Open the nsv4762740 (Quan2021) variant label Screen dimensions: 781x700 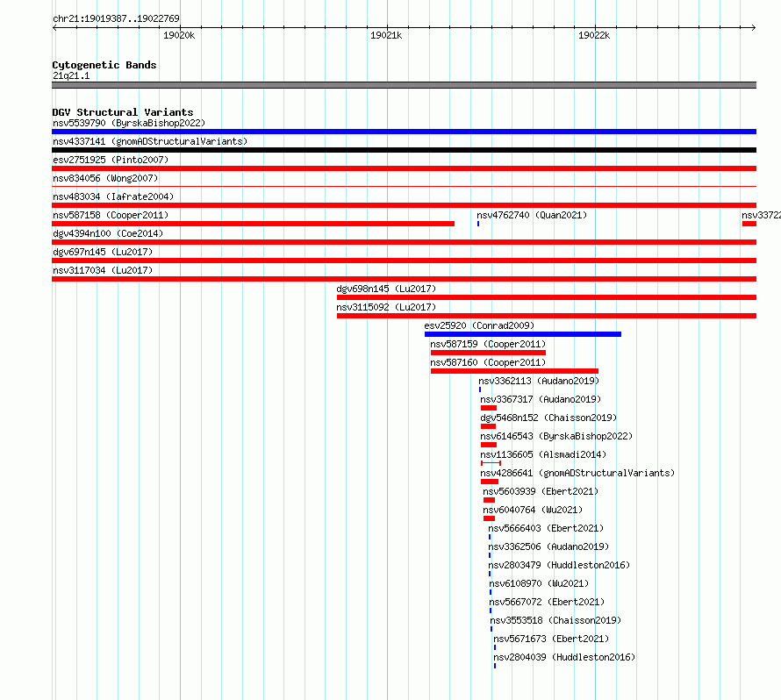pos(532,215)
